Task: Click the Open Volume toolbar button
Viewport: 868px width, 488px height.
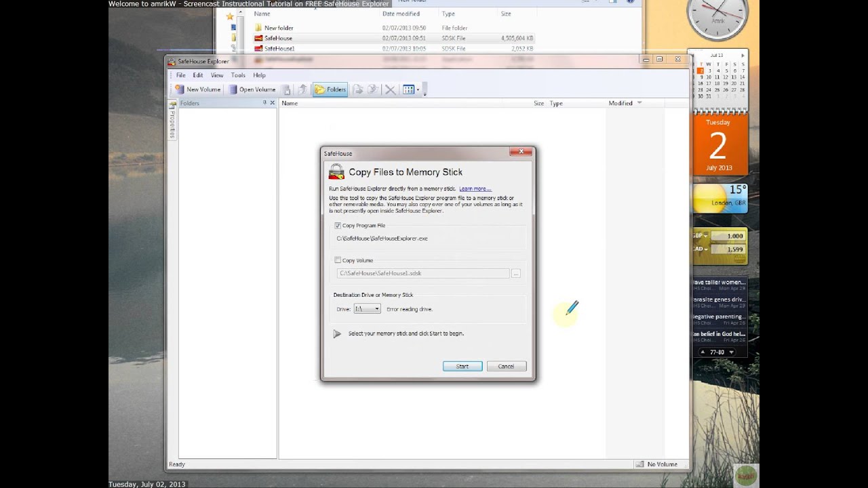Action: tap(252, 89)
